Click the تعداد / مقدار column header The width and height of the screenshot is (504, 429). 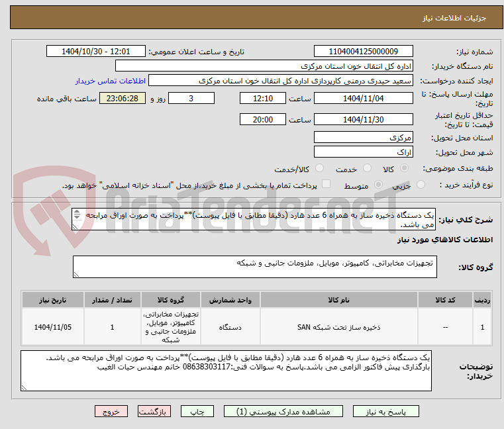(112, 300)
